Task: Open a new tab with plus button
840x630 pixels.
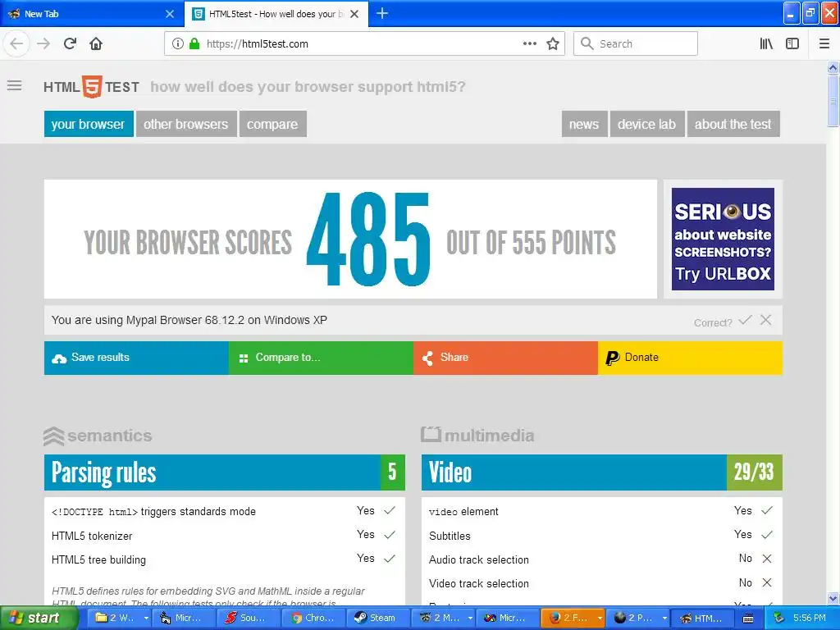Action: pos(382,14)
